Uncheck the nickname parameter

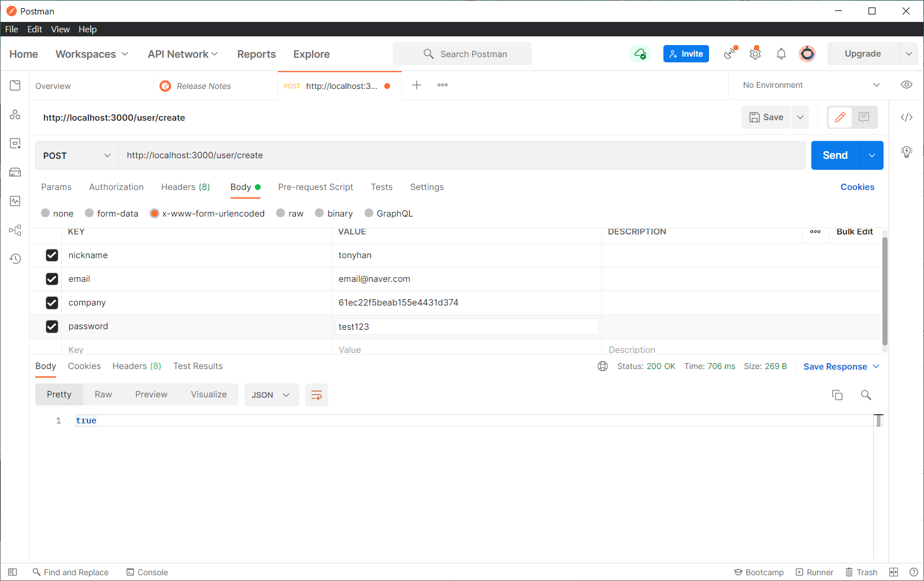pos(52,255)
